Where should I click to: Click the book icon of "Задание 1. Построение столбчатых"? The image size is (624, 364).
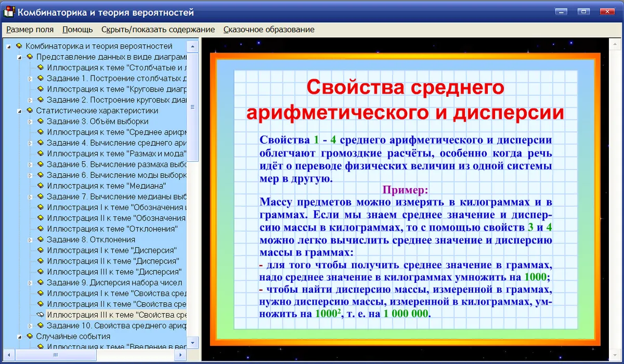(41, 78)
